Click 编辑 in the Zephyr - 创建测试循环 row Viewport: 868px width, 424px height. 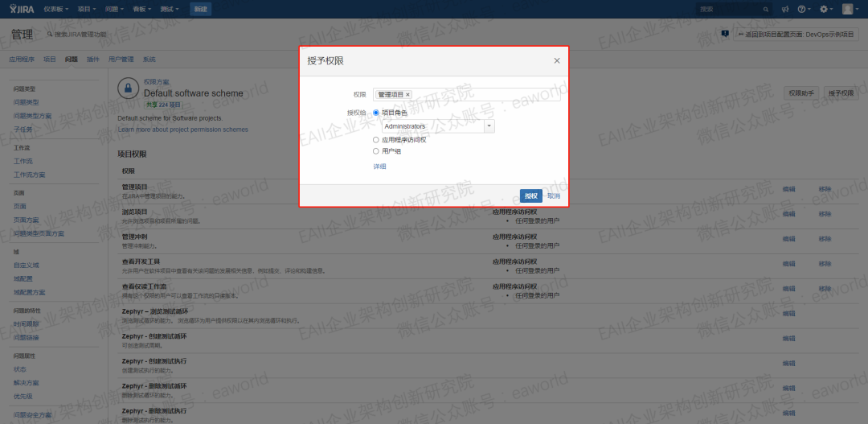[x=789, y=339]
